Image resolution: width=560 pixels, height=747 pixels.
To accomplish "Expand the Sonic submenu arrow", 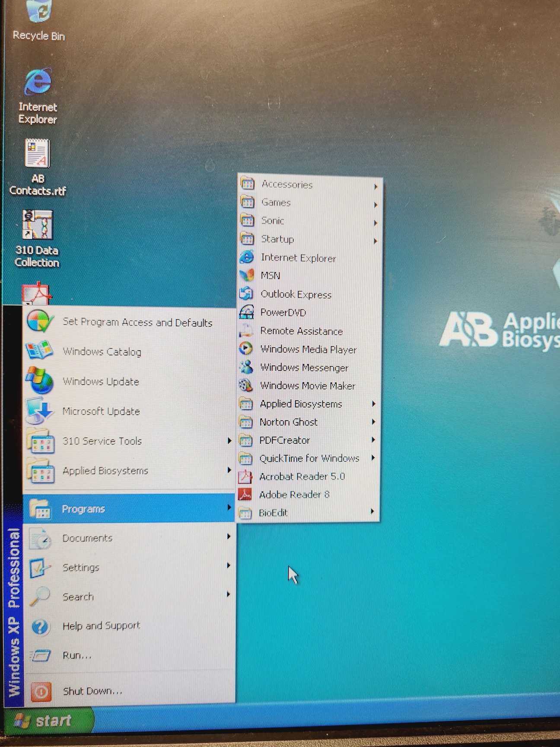I will tap(375, 223).
